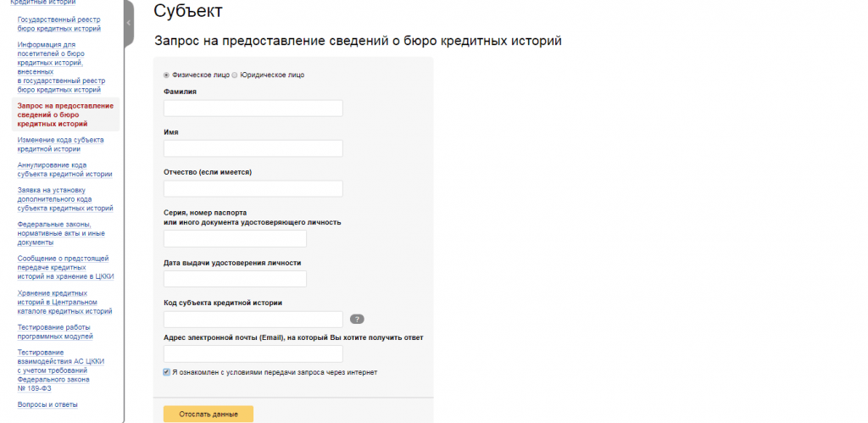The width and height of the screenshot is (868, 423).
Task: Select the Юридическое лицо radio button
Action: 235,75
